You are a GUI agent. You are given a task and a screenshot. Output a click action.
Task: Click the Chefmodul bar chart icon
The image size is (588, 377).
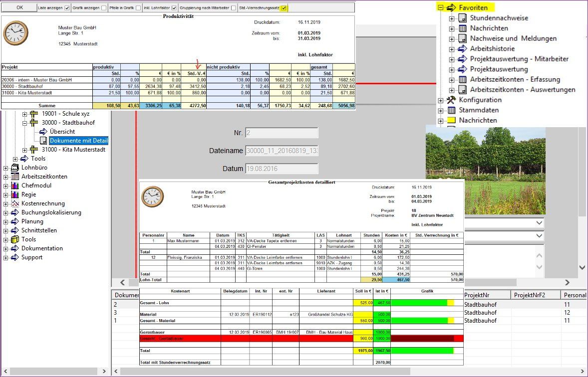point(15,186)
